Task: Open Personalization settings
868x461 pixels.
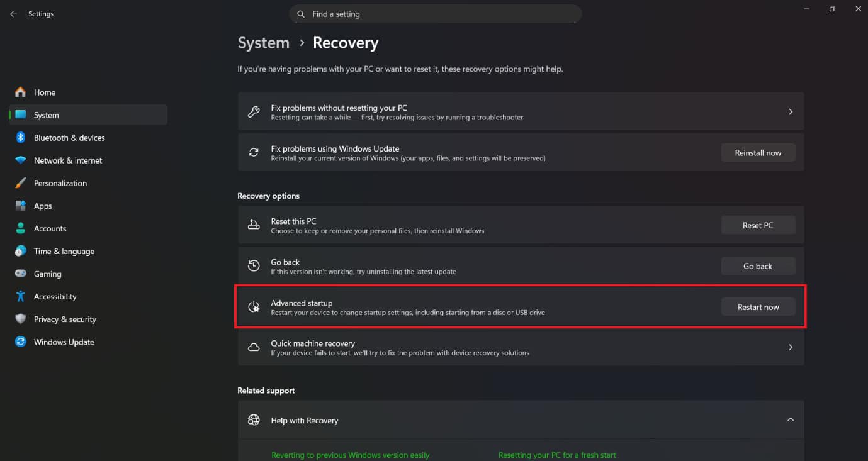Action: (x=60, y=183)
